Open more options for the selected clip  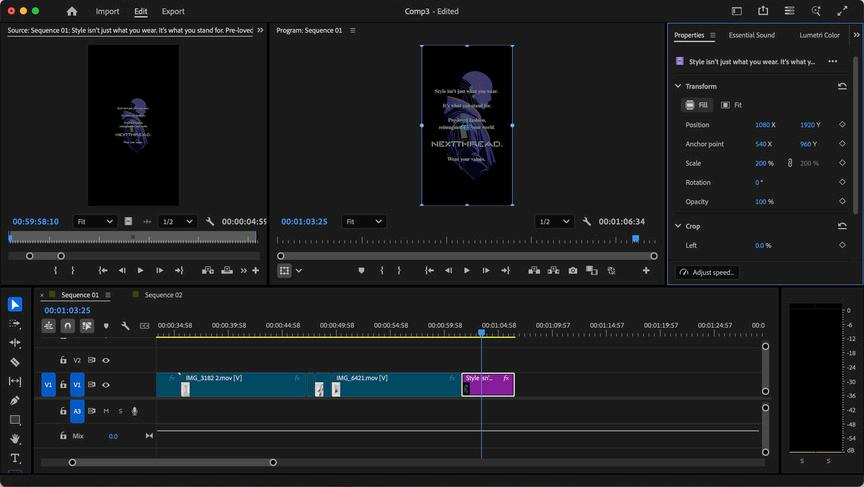coord(833,61)
